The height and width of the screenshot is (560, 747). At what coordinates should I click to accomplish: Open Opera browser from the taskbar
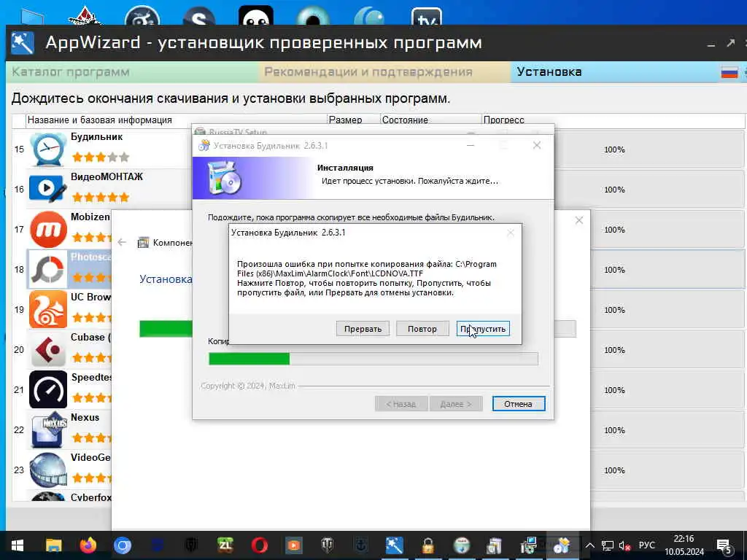(260, 545)
